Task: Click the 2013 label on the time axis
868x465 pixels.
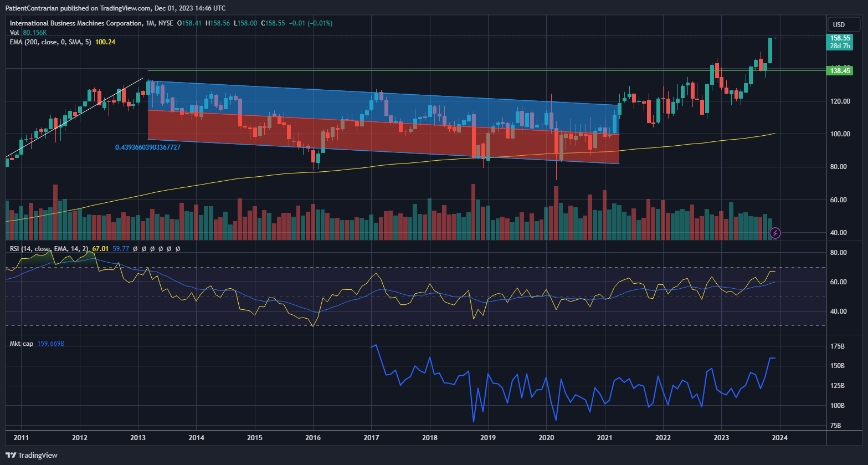Action: pos(138,438)
